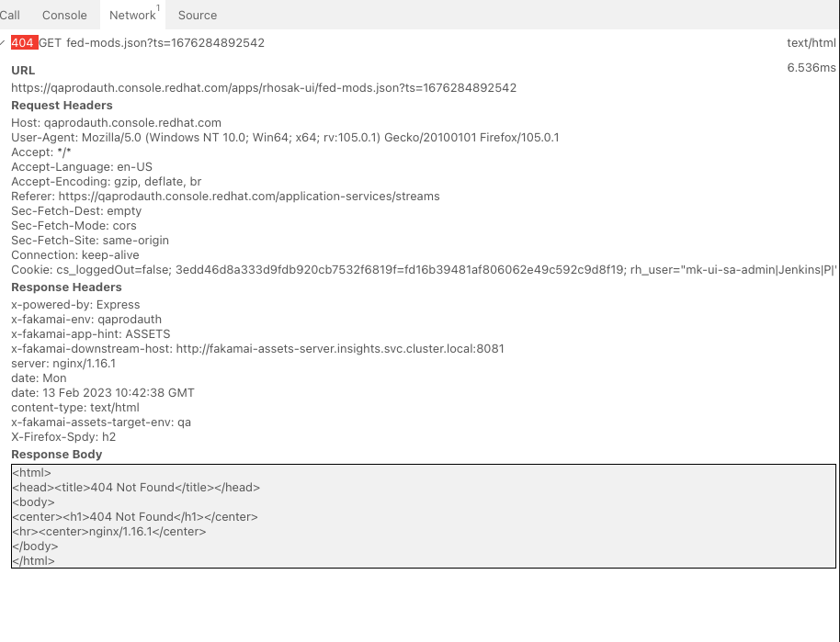Click inside the Response Body HTML box
The image size is (840, 642).
(423, 516)
